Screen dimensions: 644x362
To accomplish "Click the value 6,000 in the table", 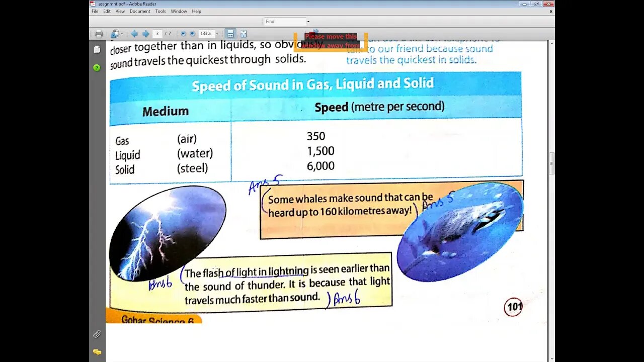I will point(320,166).
